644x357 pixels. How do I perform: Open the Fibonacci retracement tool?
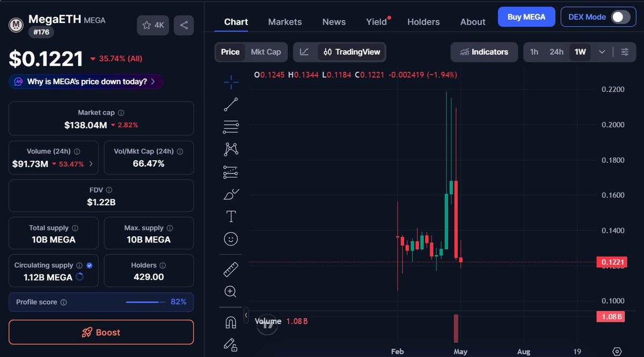pyautogui.click(x=231, y=127)
